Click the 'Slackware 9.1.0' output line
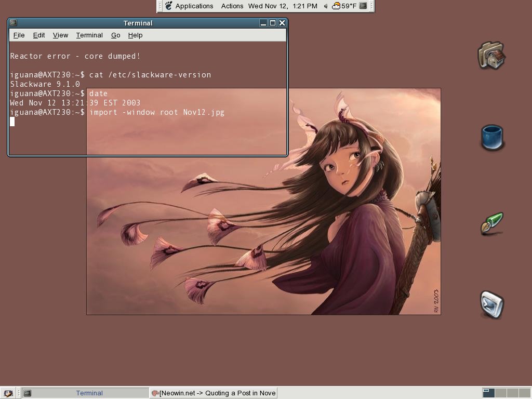Viewport: 532px width, 399px height. point(45,84)
